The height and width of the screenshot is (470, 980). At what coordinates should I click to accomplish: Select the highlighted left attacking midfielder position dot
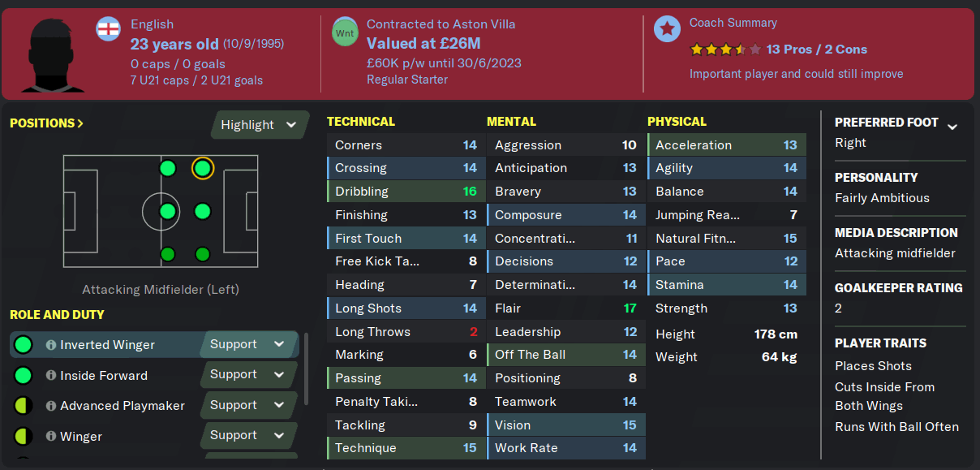tap(203, 169)
